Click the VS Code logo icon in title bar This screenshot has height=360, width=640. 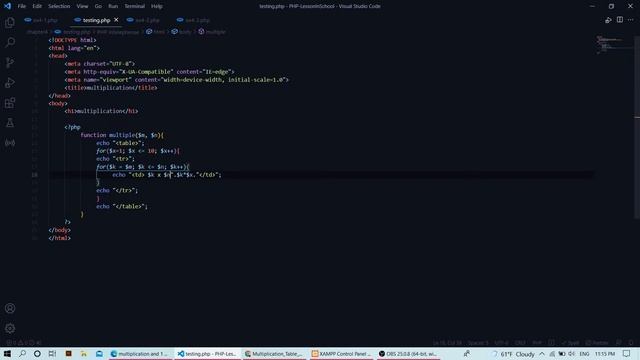click(x=7, y=6)
